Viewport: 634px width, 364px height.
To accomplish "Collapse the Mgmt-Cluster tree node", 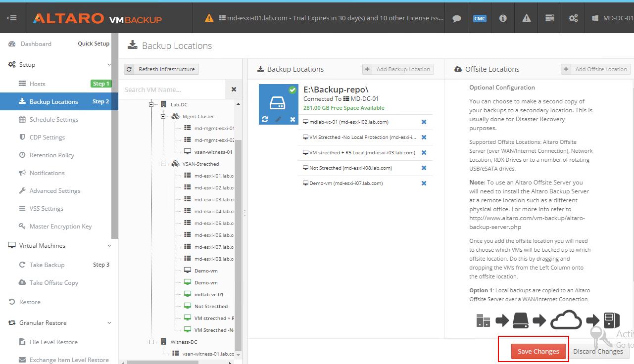I will tap(164, 117).
